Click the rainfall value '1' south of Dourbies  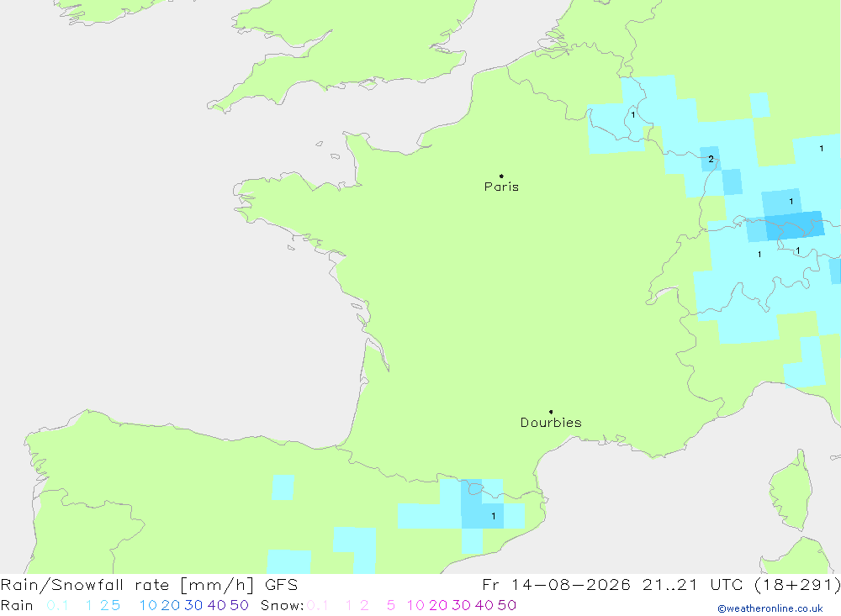click(x=494, y=516)
